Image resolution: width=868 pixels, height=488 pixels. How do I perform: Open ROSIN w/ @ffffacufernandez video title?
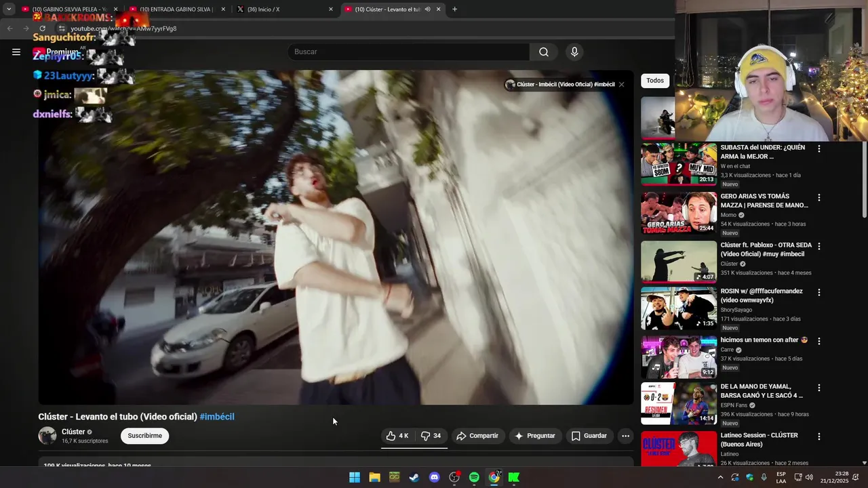(x=762, y=296)
